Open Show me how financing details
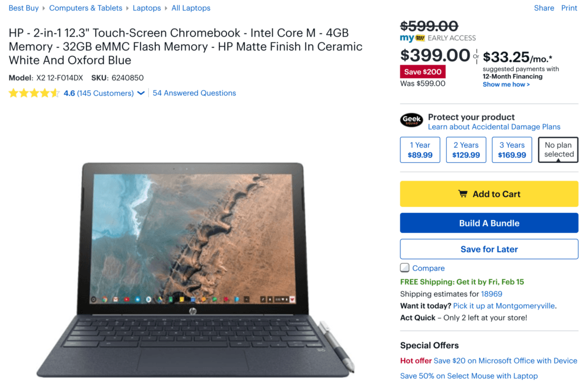The height and width of the screenshot is (387, 588). [x=506, y=84]
